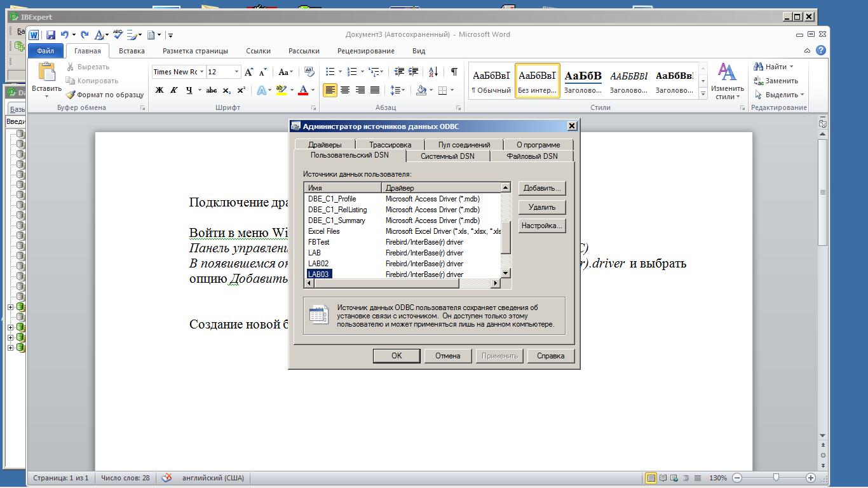The height and width of the screenshot is (488, 868).
Task: Cut selection with Вырезать
Action: pyautogui.click(x=88, y=67)
